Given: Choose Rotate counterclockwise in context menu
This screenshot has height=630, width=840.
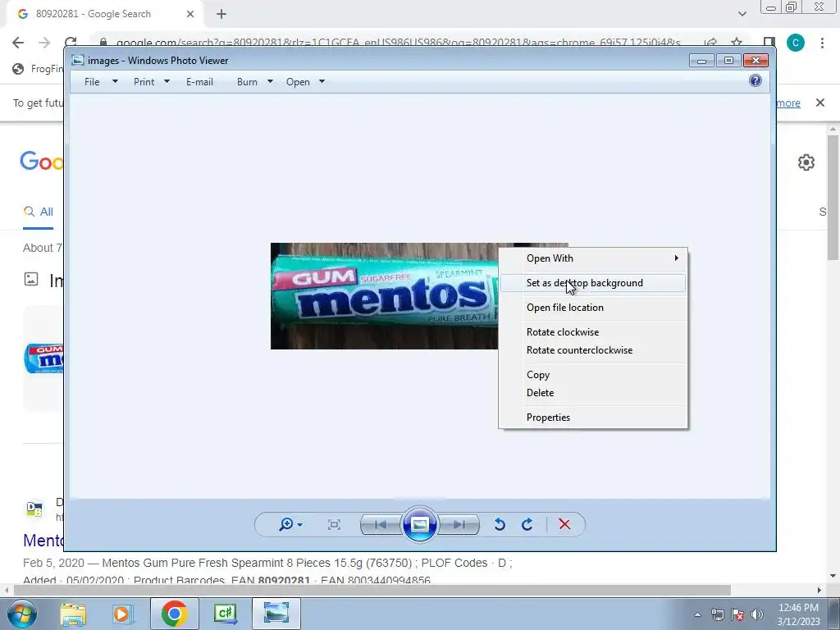Looking at the screenshot, I should coord(593,350).
